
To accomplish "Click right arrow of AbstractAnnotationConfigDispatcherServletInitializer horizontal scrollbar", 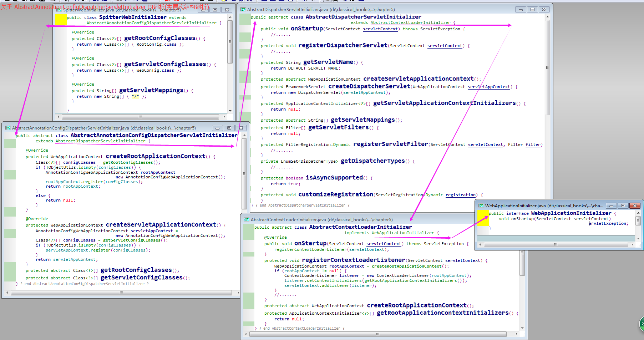I will click(x=238, y=293).
